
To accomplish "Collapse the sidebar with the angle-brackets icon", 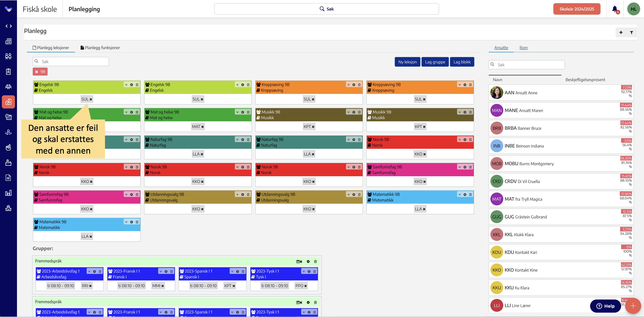I will tap(9, 26).
